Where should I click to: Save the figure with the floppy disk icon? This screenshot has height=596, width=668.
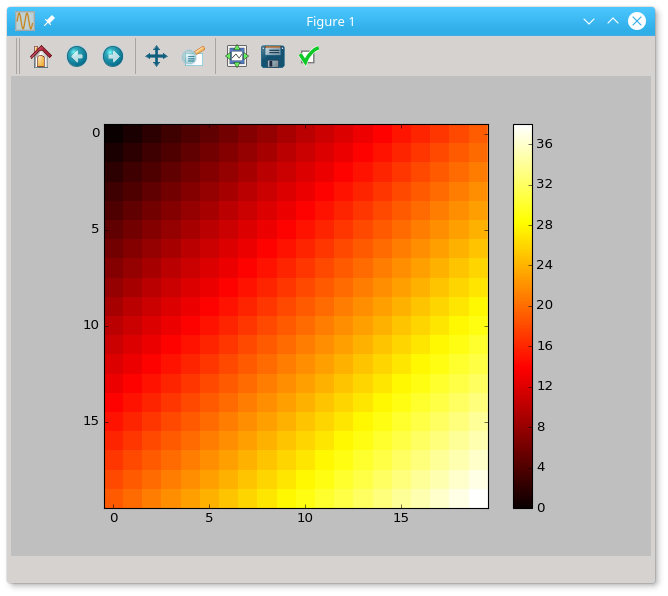(272, 57)
